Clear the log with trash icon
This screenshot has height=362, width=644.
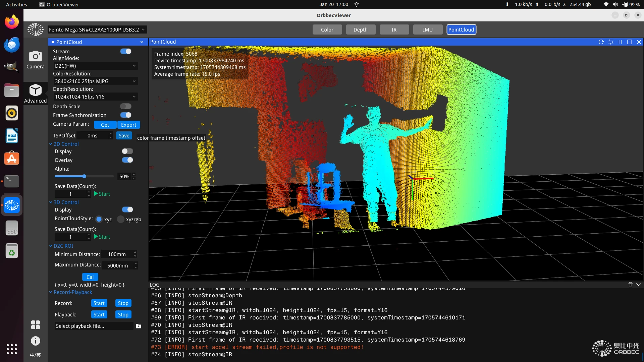click(630, 285)
